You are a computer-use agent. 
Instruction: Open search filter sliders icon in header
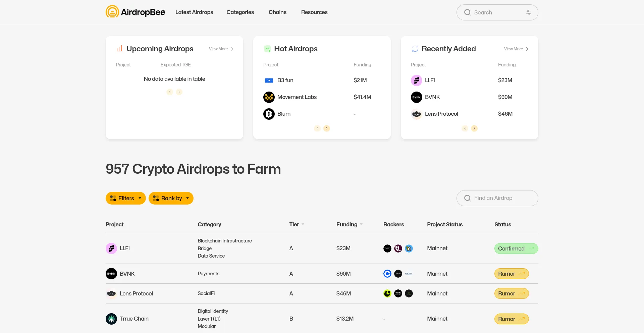pos(528,12)
